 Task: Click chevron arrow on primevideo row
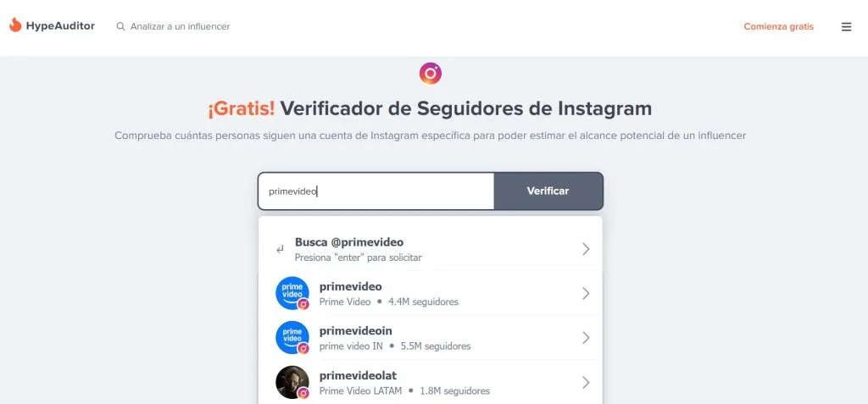(x=586, y=293)
